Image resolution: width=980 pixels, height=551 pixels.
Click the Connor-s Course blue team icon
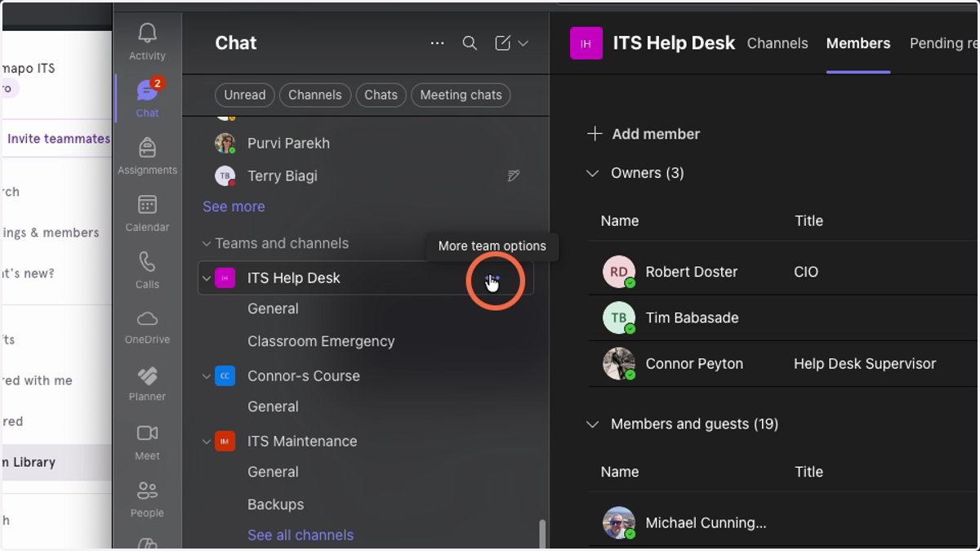click(225, 376)
